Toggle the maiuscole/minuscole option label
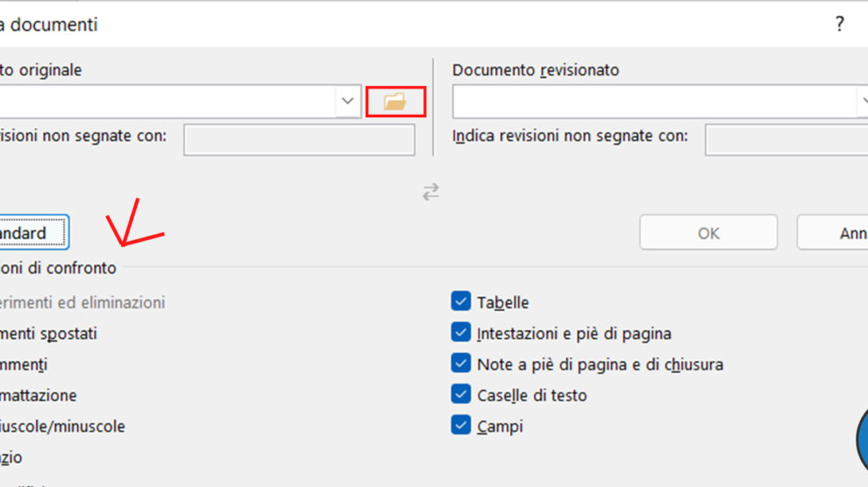 [61, 427]
